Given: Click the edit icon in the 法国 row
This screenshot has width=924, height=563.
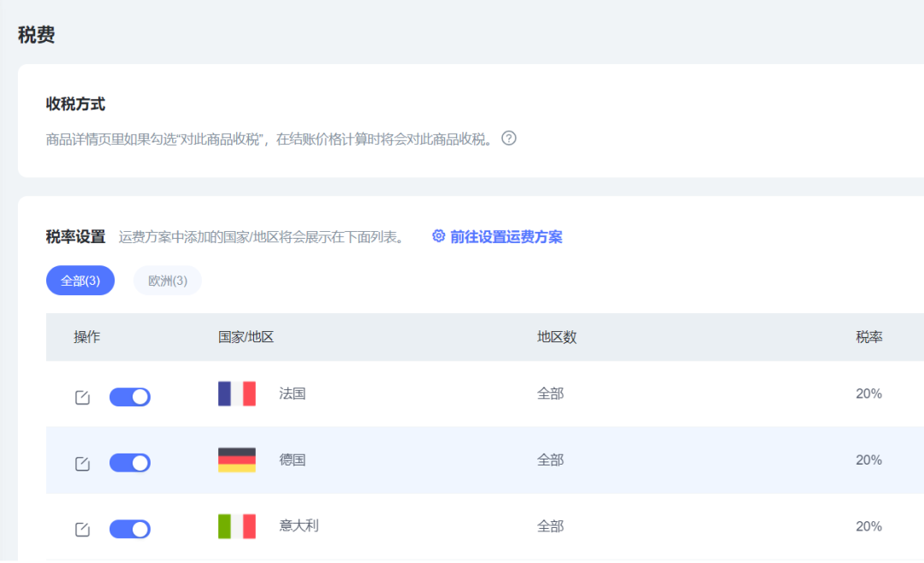Looking at the screenshot, I should pyautogui.click(x=81, y=395).
